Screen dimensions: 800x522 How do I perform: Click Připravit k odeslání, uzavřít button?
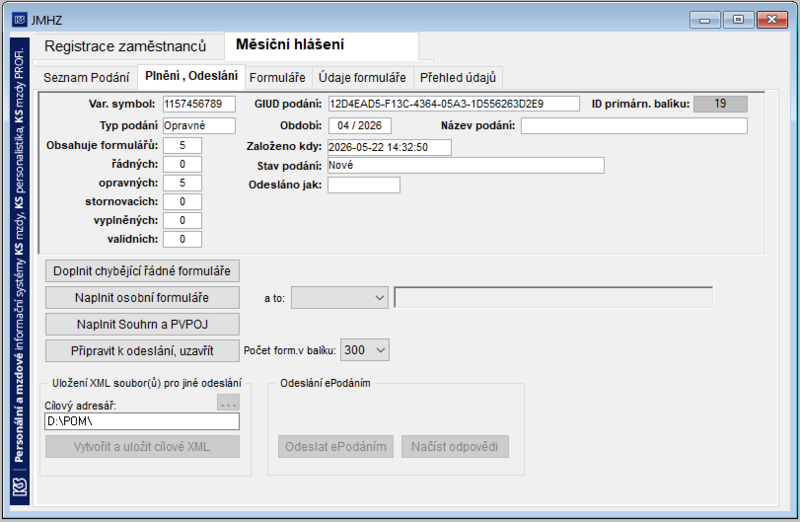pos(142,351)
